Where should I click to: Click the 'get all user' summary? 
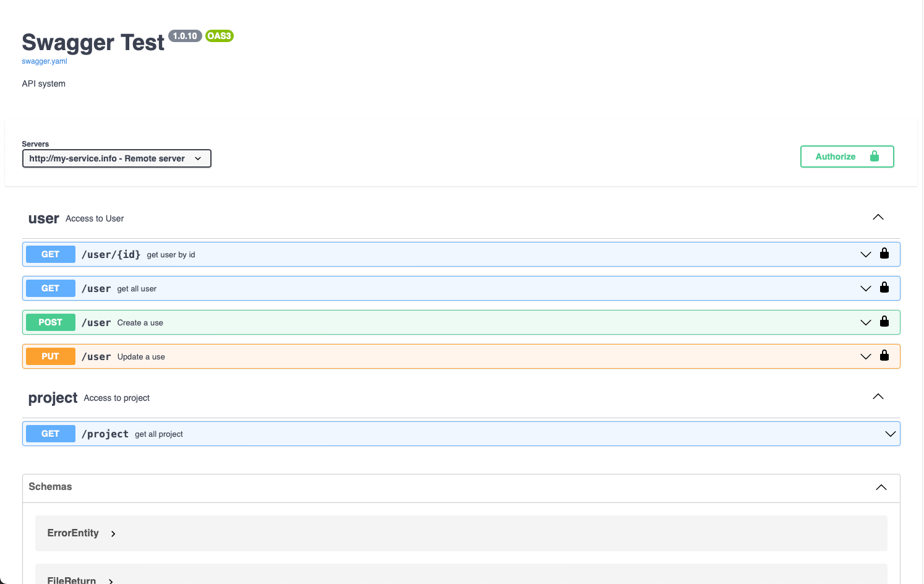[137, 289]
